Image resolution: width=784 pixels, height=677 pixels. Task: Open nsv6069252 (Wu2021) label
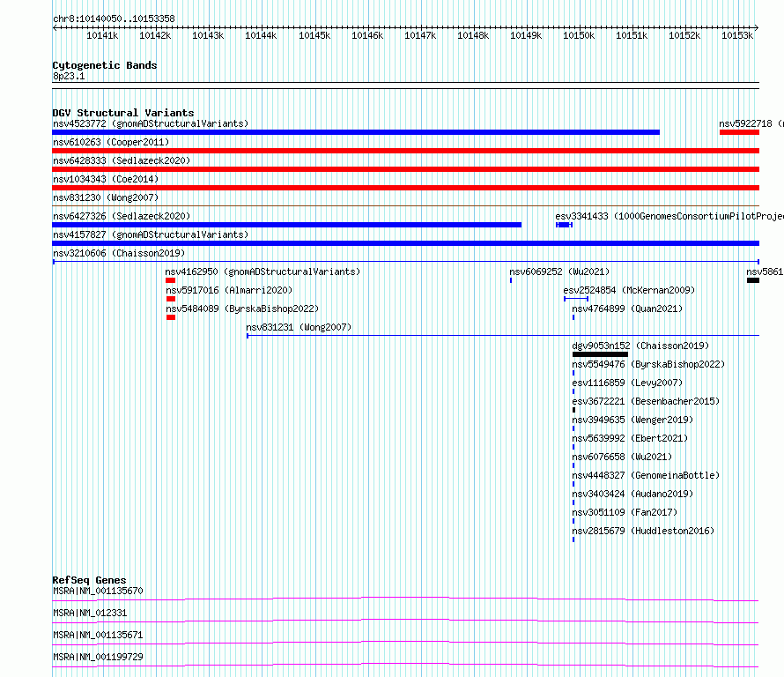click(559, 272)
